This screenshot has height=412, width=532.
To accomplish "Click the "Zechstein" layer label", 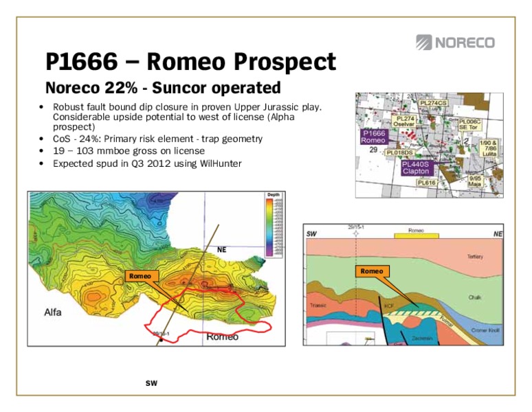I will click(x=422, y=338).
